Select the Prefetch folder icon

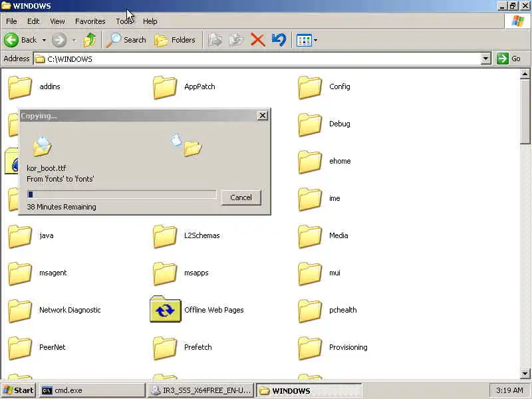click(x=164, y=348)
